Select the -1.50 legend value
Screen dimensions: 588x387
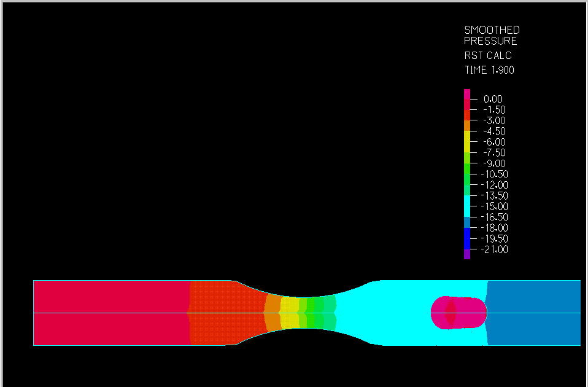pyautogui.click(x=494, y=110)
